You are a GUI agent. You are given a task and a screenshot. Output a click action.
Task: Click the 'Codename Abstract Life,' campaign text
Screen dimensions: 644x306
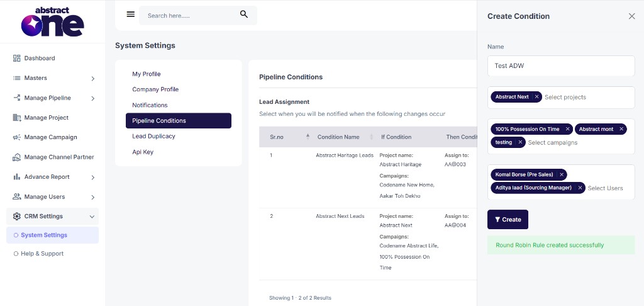[x=409, y=246]
